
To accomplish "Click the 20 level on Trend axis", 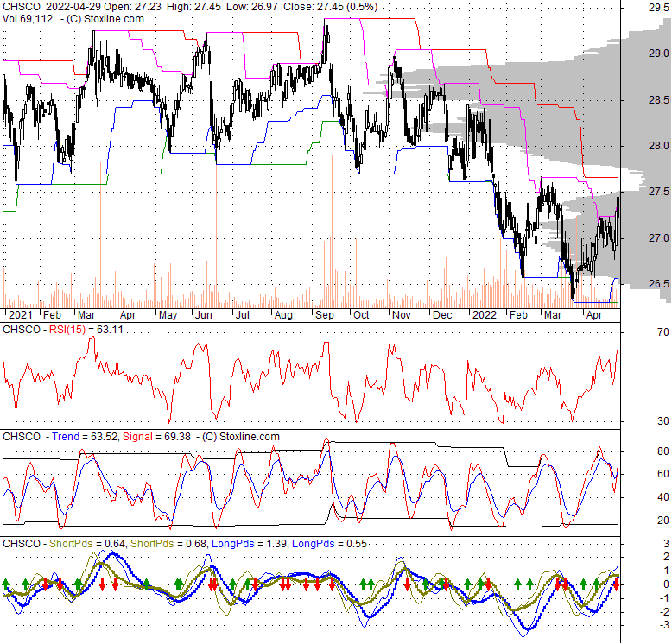I will coord(663,521).
